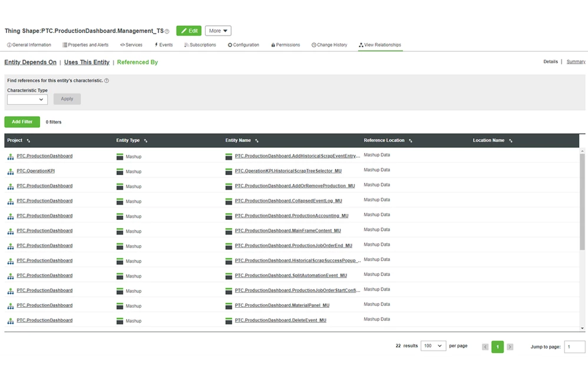Click project icon in PTC.OperationKPI row
The width and height of the screenshot is (588, 379).
11,172
